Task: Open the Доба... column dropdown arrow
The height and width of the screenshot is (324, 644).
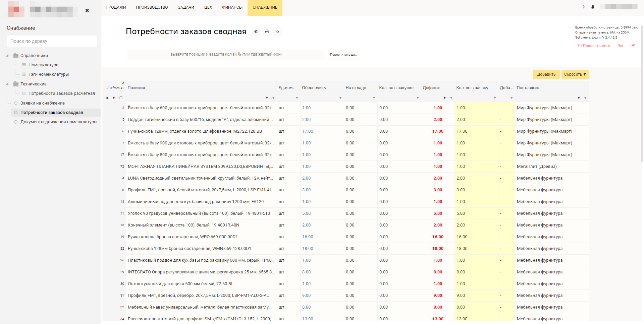Action: point(512,98)
